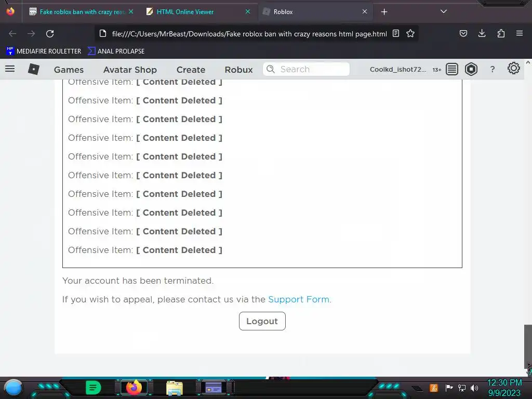Click the Roblox Search field
The width and height of the screenshot is (532, 399).
pyautogui.click(x=306, y=69)
